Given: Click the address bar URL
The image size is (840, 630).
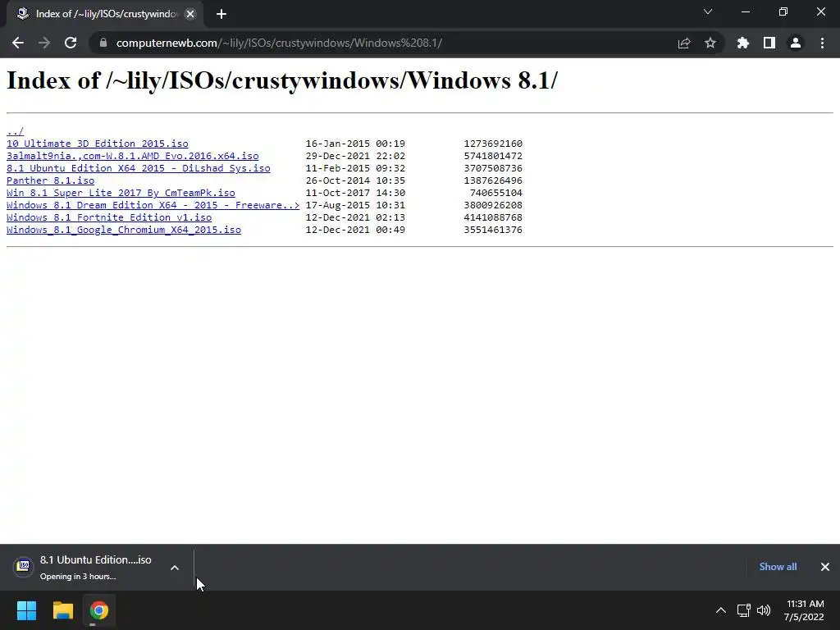Looking at the screenshot, I should pos(279,43).
